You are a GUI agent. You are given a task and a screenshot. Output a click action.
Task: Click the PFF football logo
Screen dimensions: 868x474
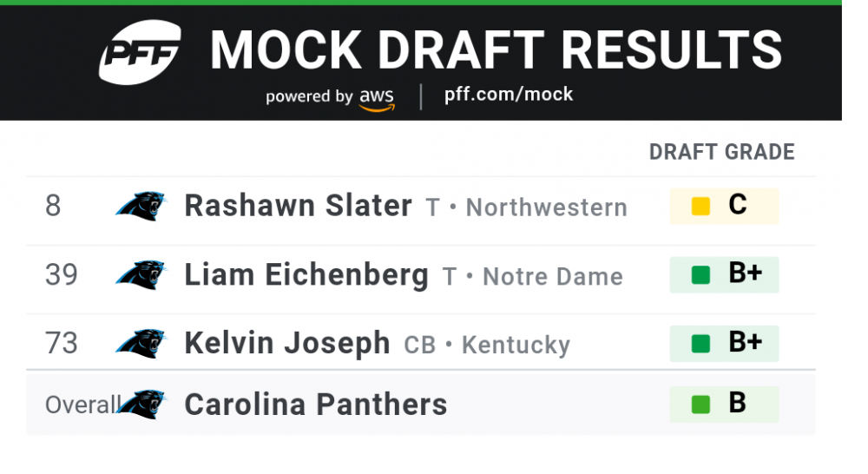point(139,52)
